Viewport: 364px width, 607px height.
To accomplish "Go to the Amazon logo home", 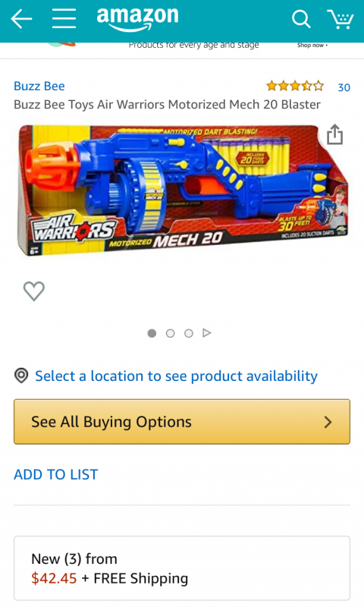I will (138, 18).
